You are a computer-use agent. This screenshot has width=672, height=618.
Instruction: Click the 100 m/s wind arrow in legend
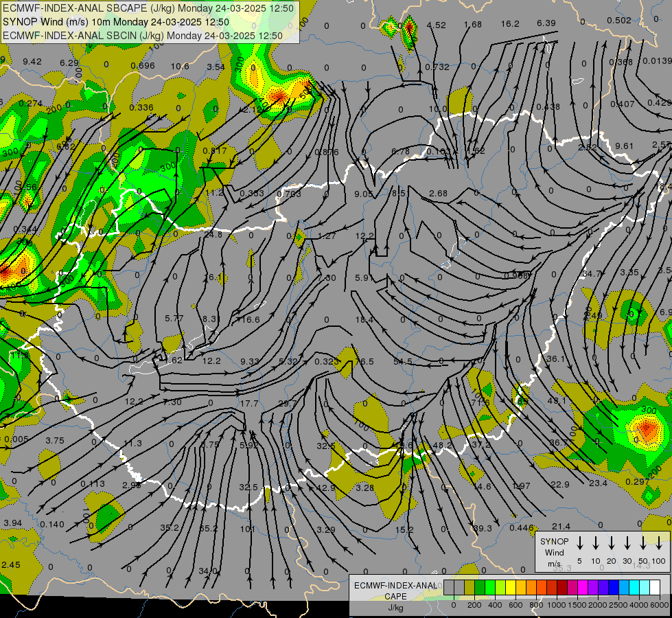pyautogui.click(x=659, y=543)
